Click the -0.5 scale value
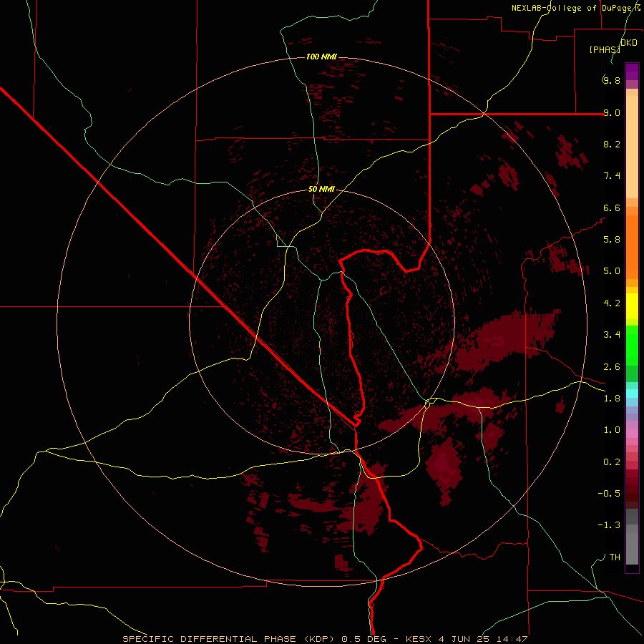The image size is (644, 644). pos(609,494)
